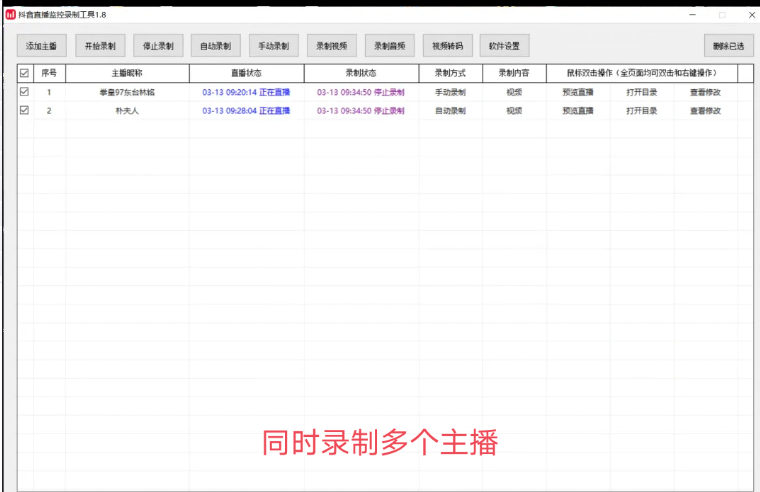Uncheck the checkbox for row 1
Viewport: 760px width, 492px height.
pos(25,92)
